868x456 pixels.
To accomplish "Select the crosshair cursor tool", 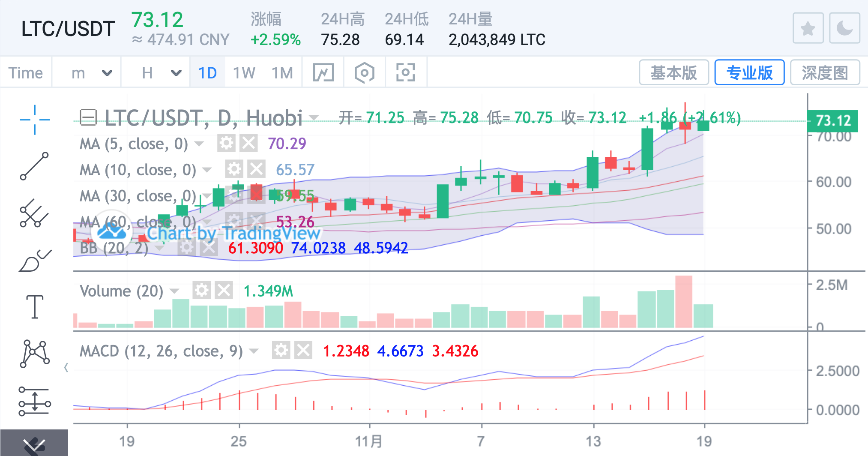I will 35,120.
